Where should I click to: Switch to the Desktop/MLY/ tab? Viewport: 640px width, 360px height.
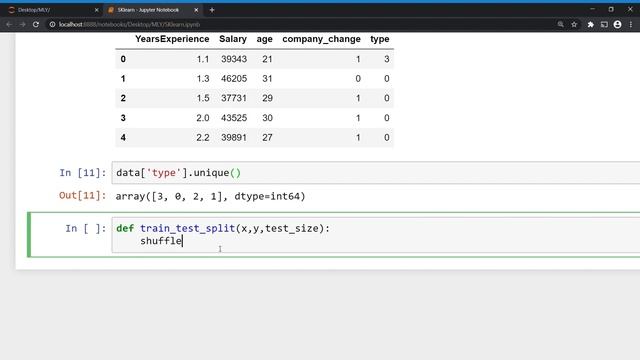(51, 10)
